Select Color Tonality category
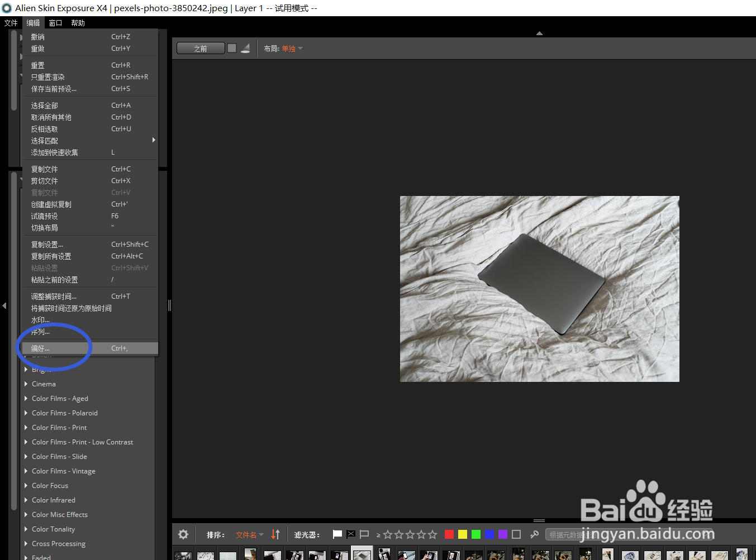The width and height of the screenshot is (756, 560). [53, 529]
